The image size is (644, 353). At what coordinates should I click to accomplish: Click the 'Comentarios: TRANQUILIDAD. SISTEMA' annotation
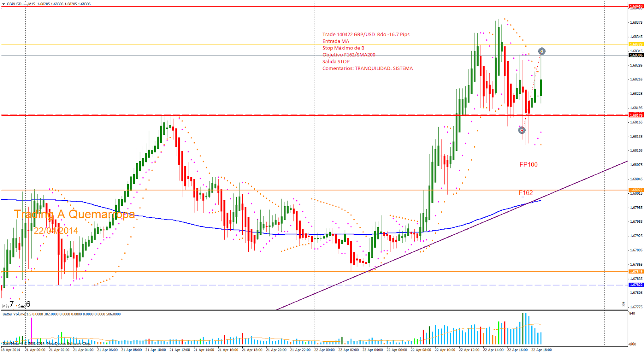[367, 68]
